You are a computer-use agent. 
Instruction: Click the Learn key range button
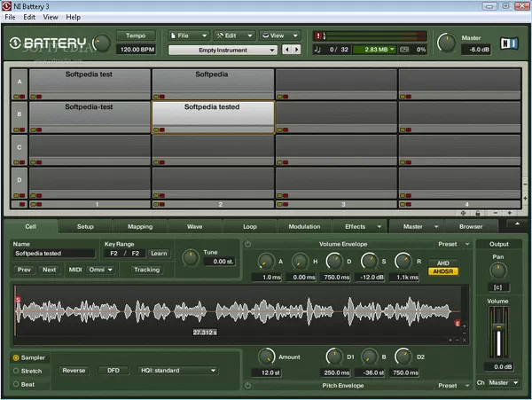(x=159, y=254)
